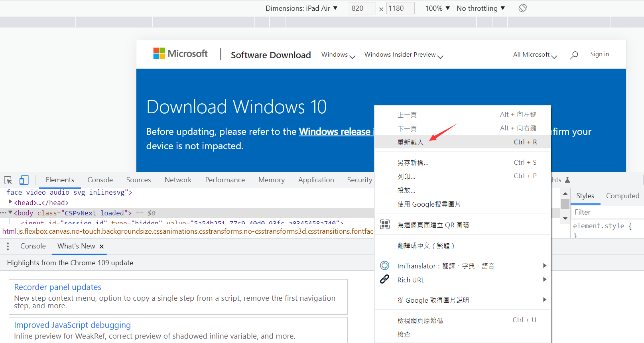Screen dimensions: 644x343
Task: Click the ImTranslator extension icon
Action: (x=385, y=266)
